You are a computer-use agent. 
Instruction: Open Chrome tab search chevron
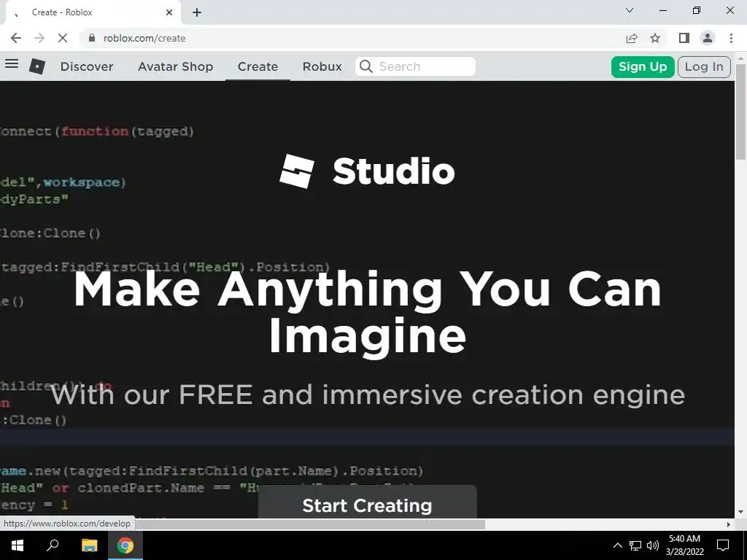630,10
